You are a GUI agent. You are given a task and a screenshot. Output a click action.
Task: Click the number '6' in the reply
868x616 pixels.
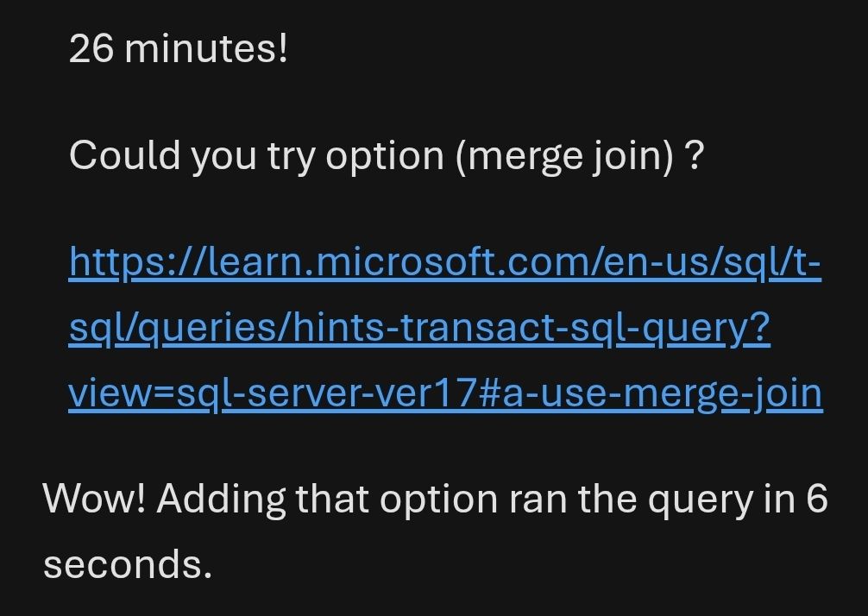816,499
